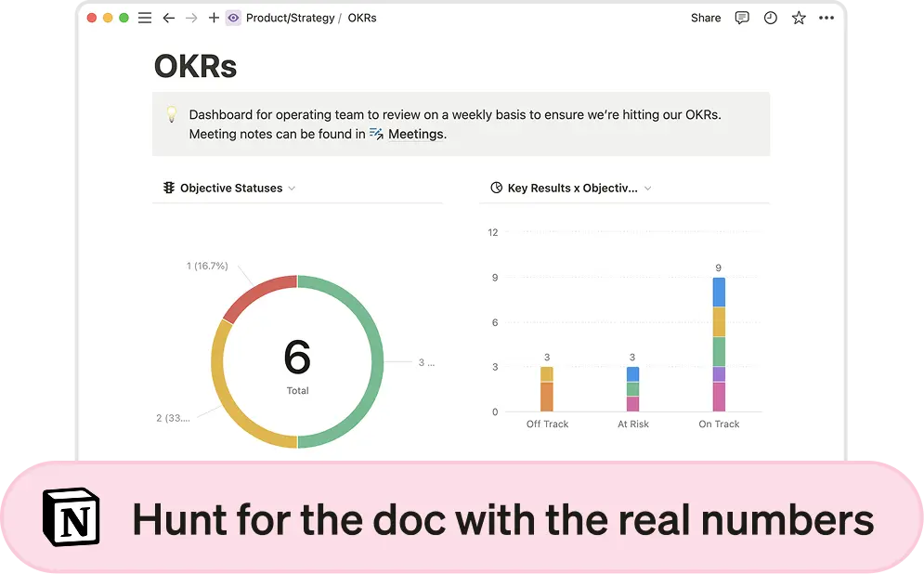
Task: Open the three-dot more options menu
Action: tap(826, 18)
